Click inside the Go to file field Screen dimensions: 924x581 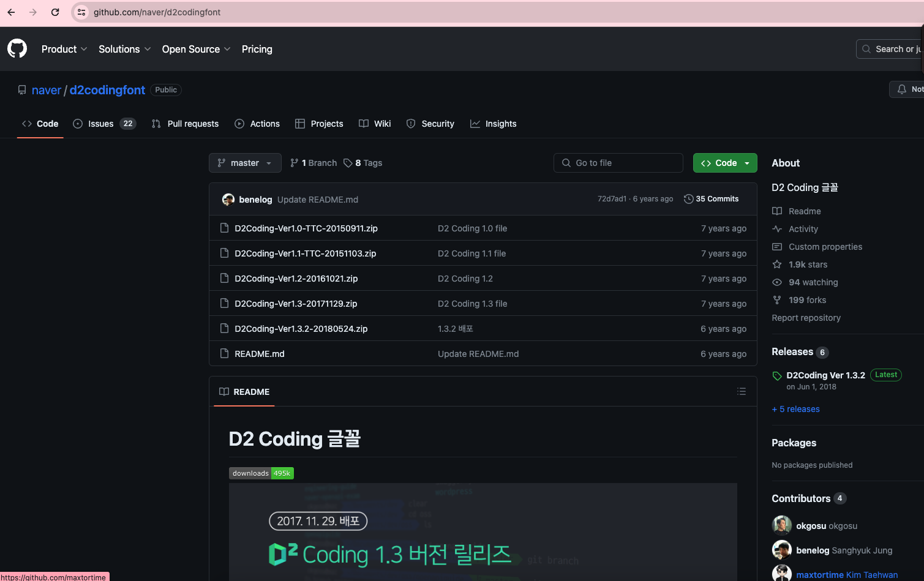(618, 163)
